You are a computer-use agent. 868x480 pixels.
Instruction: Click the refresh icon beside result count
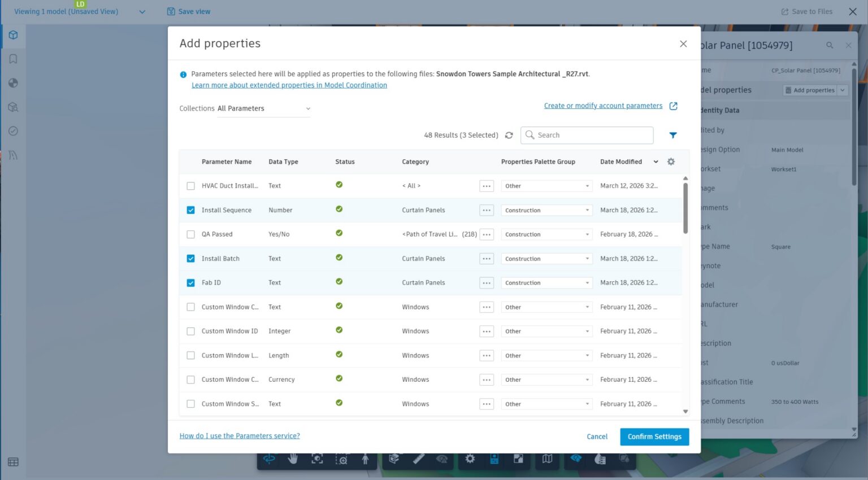pyautogui.click(x=509, y=135)
